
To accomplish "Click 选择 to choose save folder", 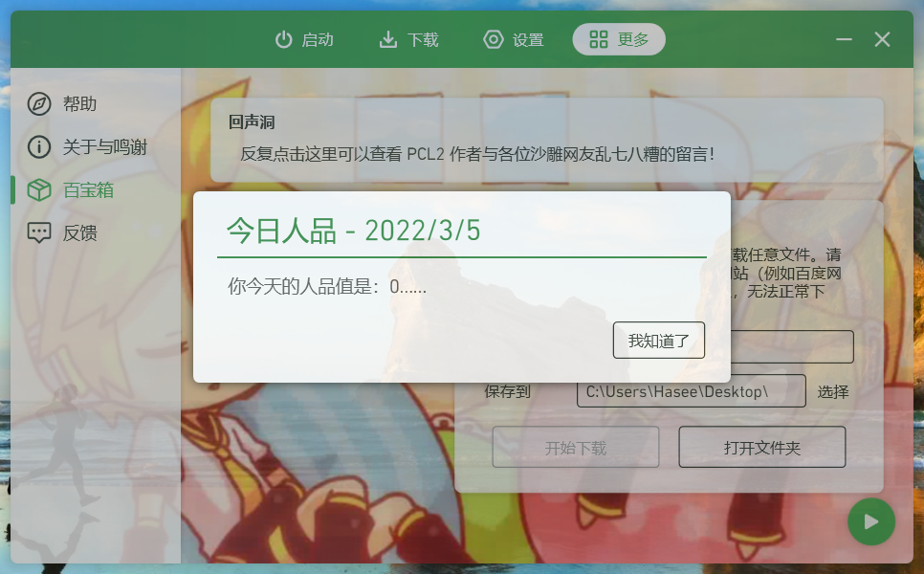I will 833,391.
